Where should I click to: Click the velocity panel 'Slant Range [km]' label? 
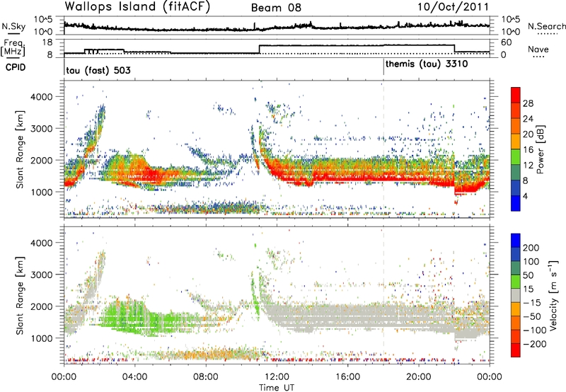click(21, 295)
